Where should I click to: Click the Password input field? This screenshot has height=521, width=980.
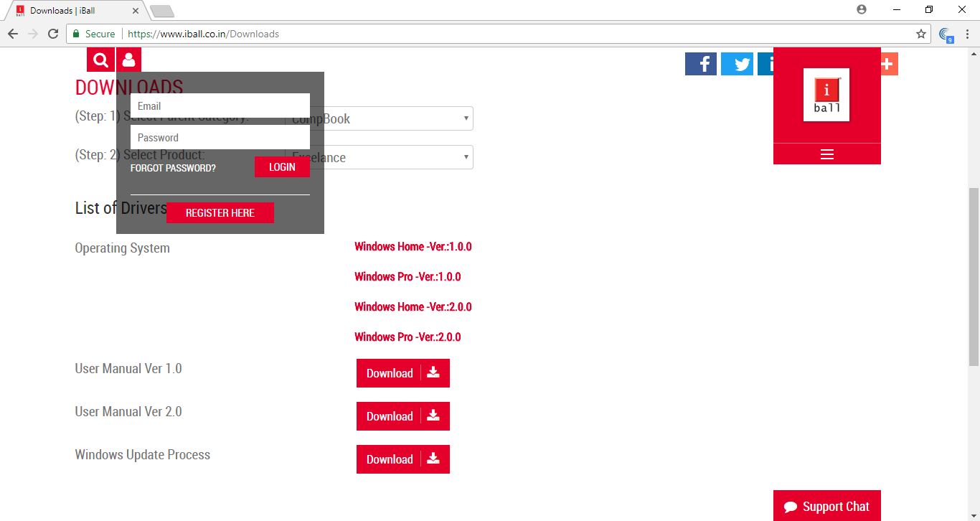(x=220, y=137)
